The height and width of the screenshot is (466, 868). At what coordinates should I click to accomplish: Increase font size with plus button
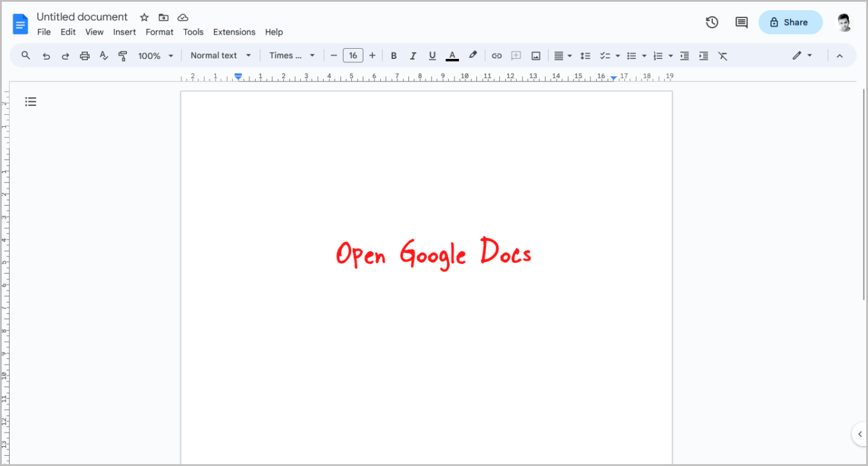[372, 56]
